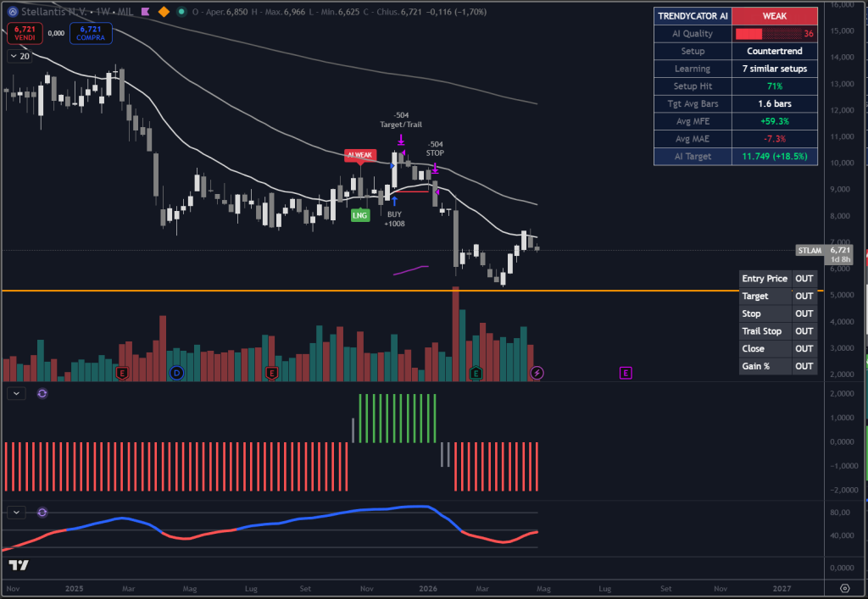Viewport: 868px width, 599px height.
Task: Click the sync icon on the histogram indicator pane
Action: point(42,393)
